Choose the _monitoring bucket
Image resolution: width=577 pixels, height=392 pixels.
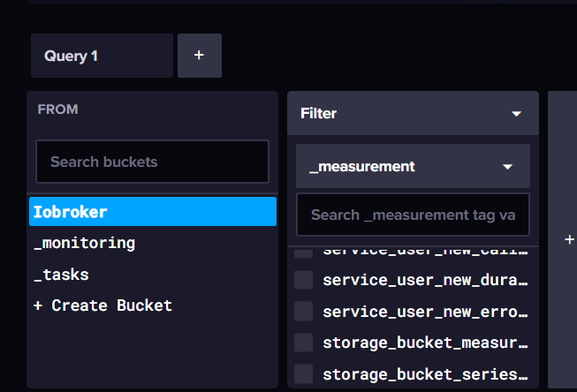click(85, 243)
